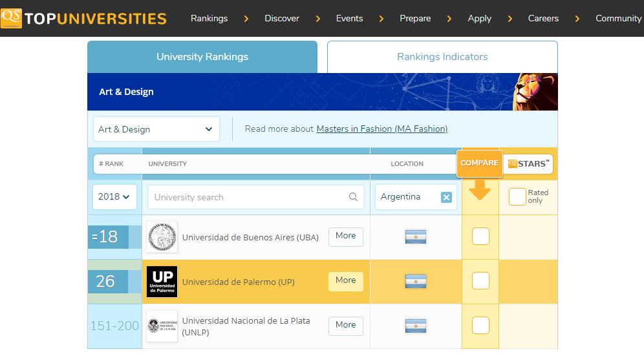The height and width of the screenshot is (356, 644).
Task: Click the Argentina flag in Palermo row
Action: coord(416,281)
